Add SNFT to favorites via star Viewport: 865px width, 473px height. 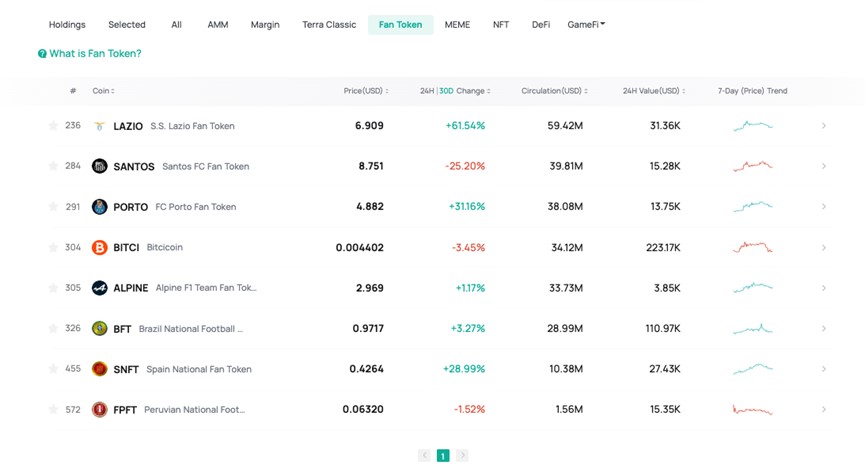(x=53, y=369)
